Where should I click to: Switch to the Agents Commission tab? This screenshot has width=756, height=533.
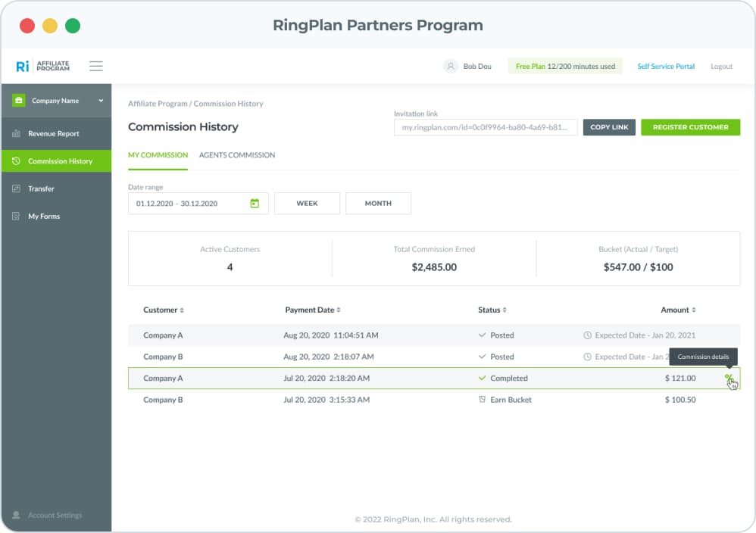(x=237, y=155)
